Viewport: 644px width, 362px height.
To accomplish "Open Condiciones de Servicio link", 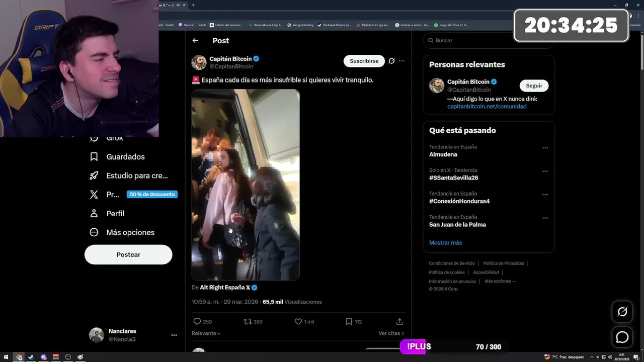I will (x=452, y=263).
